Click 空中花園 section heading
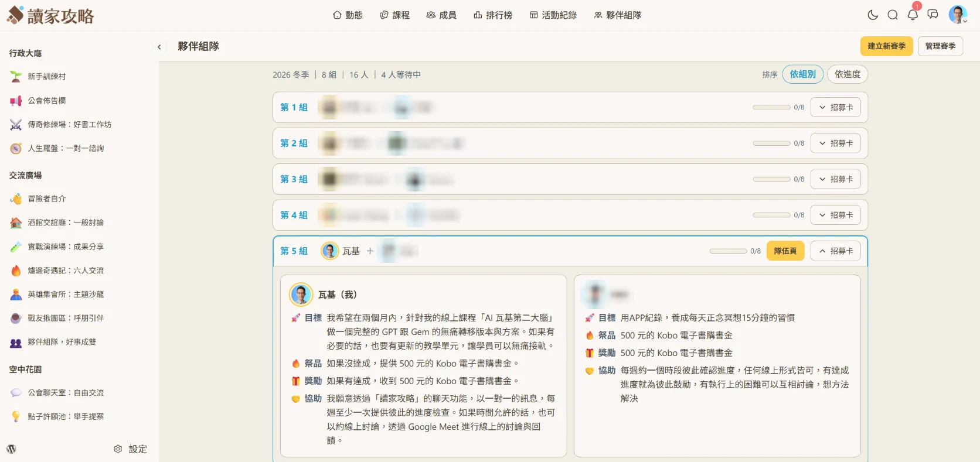980x462 pixels. (x=25, y=369)
